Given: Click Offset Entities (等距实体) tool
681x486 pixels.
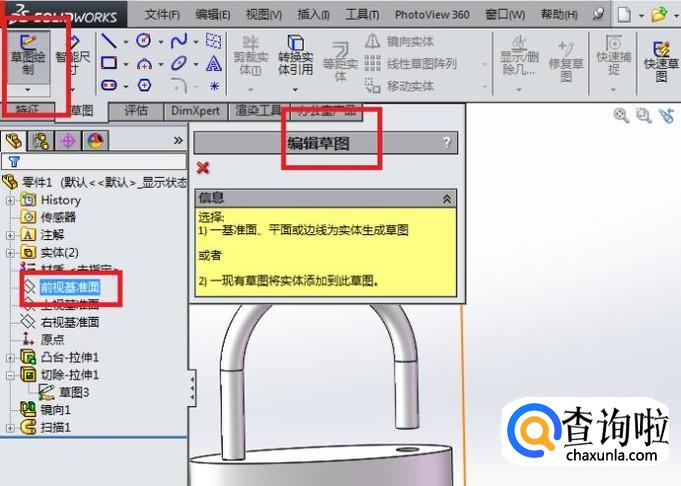Looking at the screenshot, I should coord(340,61).
